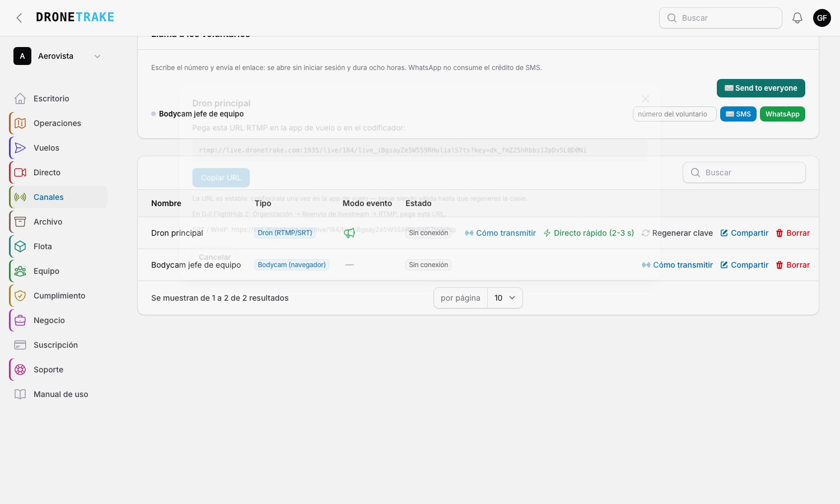Click the Archivo box icon
Viewport: 840px width, 504px height.
(20, 222)
